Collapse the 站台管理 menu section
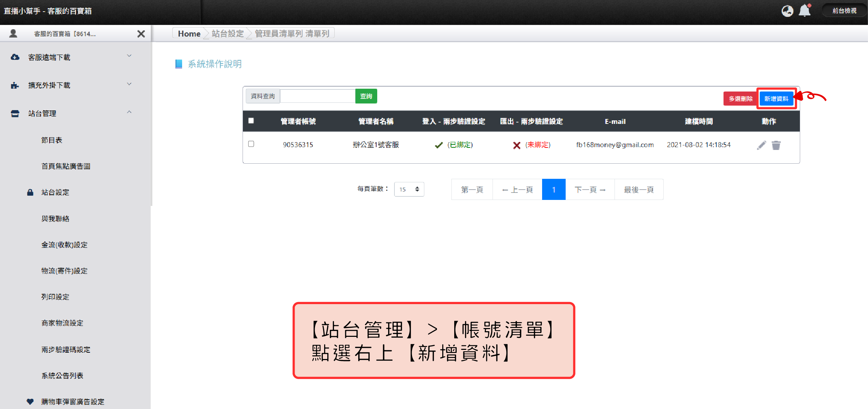868x409 pixels. point(129,112)
